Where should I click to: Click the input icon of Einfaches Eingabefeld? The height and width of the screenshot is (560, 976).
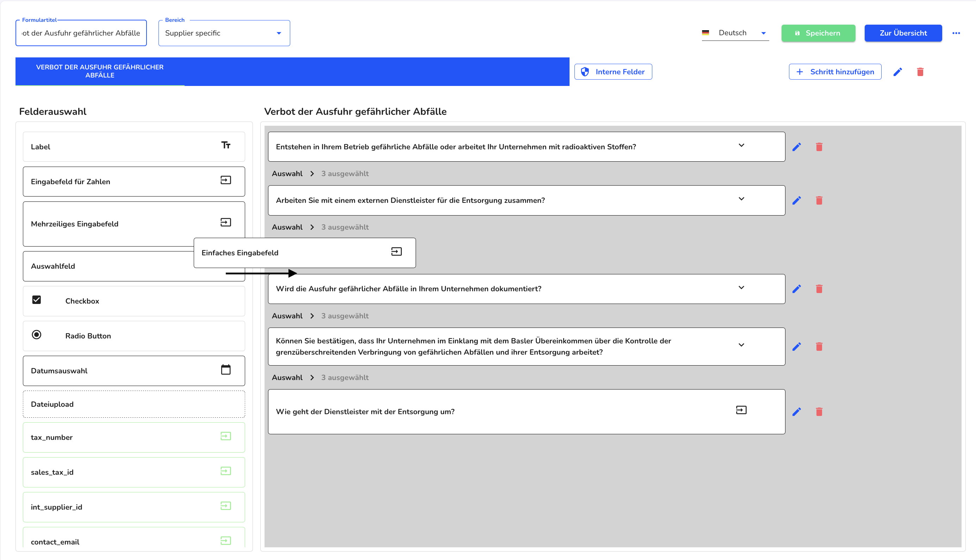397,251
